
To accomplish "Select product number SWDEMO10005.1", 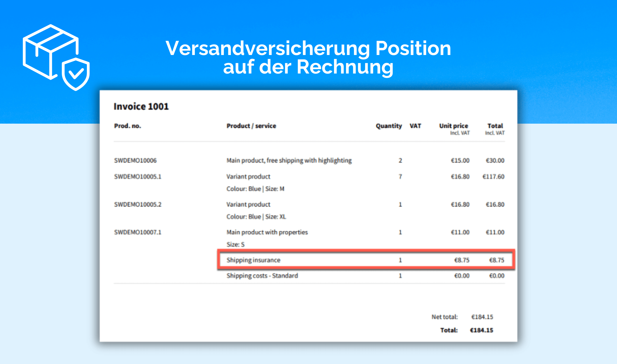I will point(138,177).
